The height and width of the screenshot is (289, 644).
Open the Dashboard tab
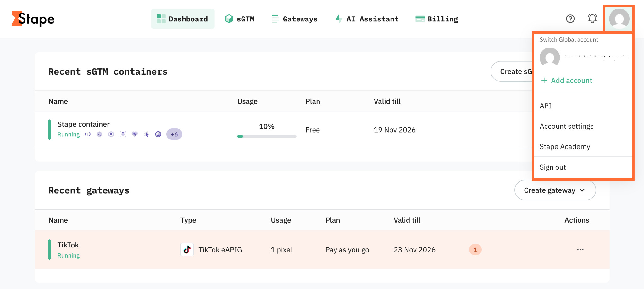(x=183, y=19)
